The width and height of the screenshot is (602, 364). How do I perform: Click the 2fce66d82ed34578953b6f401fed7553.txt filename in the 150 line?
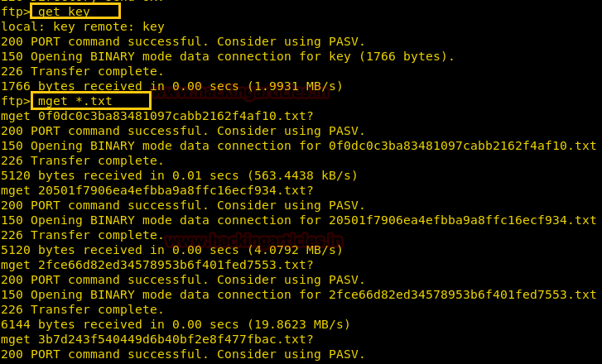click(463, 295)
